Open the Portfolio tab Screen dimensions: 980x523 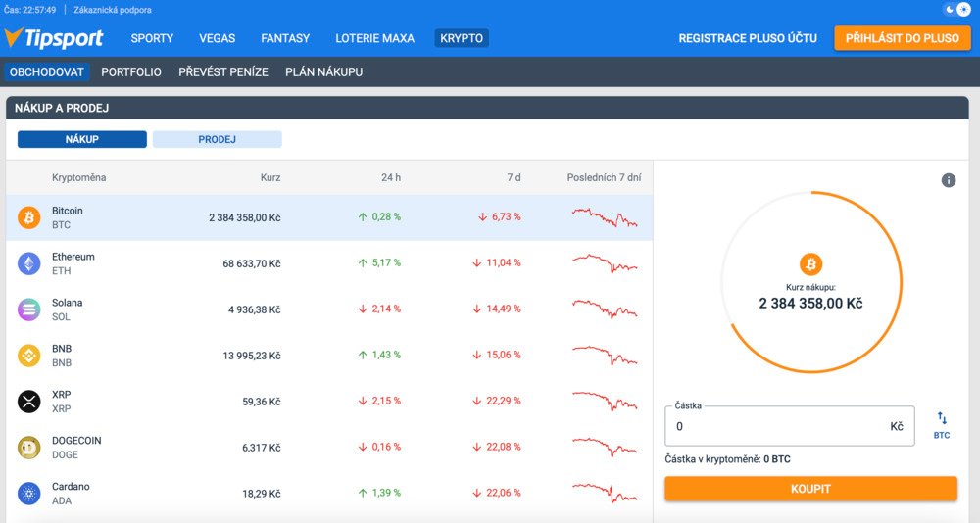click(131, 71)
